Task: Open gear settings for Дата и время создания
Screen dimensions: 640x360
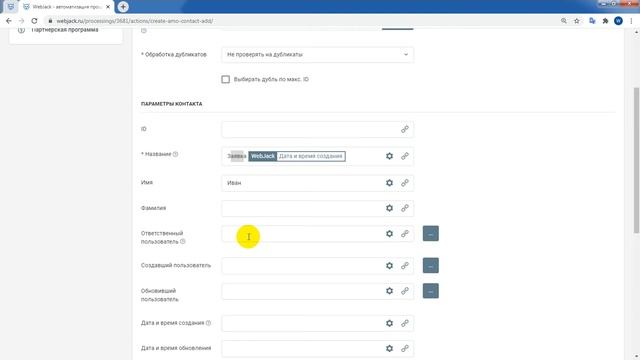Action: 389,323
